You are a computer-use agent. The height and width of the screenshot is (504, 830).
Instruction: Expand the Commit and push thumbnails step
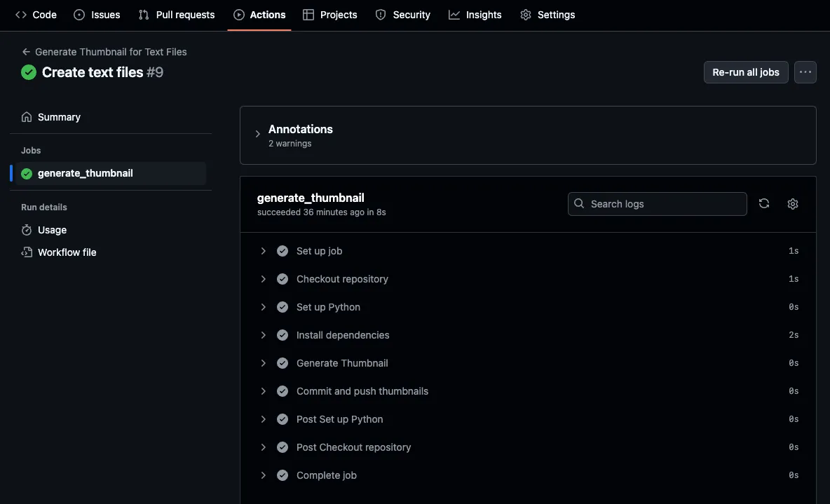pyautogui.click(x=263, y=390)
